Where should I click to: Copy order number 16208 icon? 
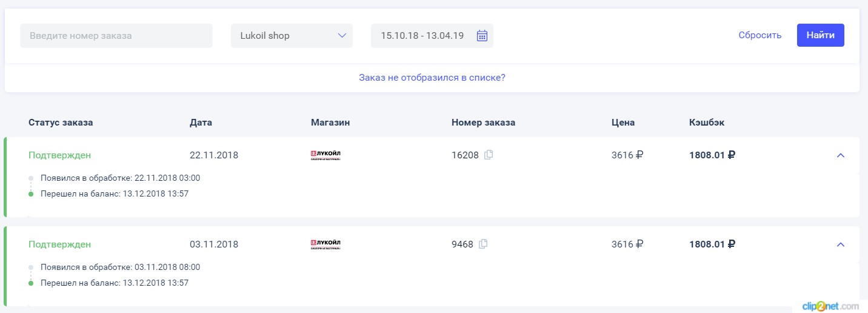[489, 155]
